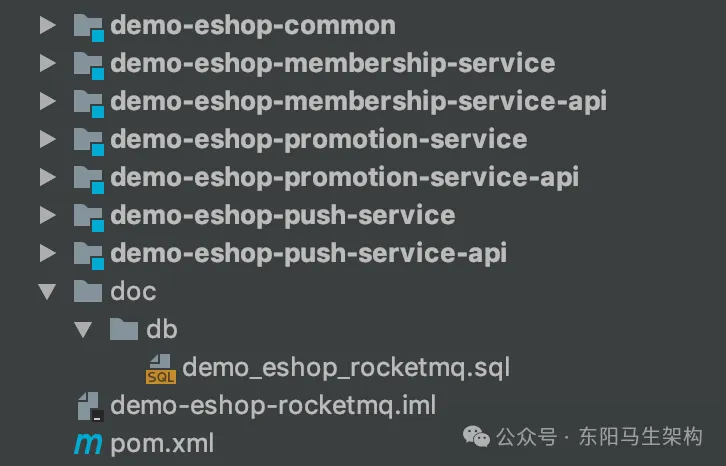Expand demo-eshop-push-service tree node

point(47,215)
